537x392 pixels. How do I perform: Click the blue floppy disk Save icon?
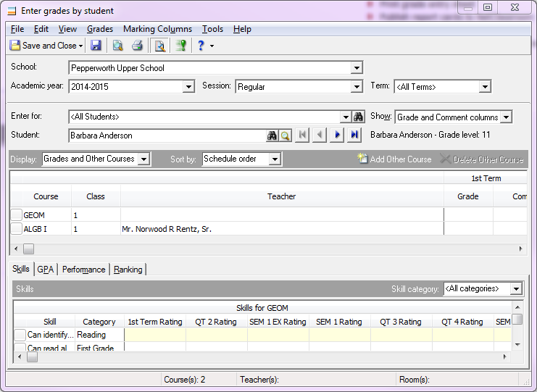(96, 46)
